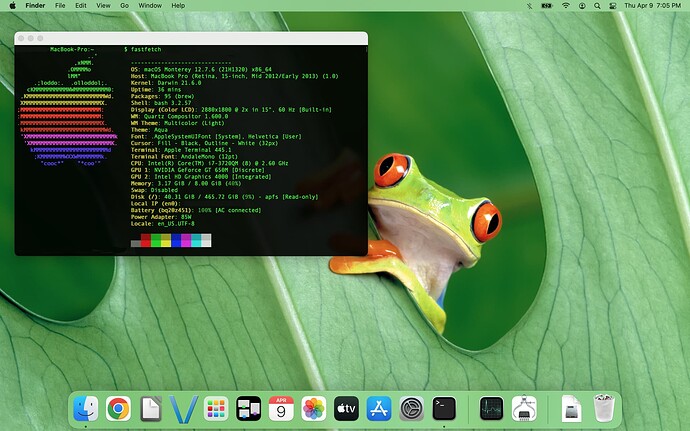Click the 'Cursor: Fill - Black' line
This screenshot has height=431, width=690.
(205, 143)
